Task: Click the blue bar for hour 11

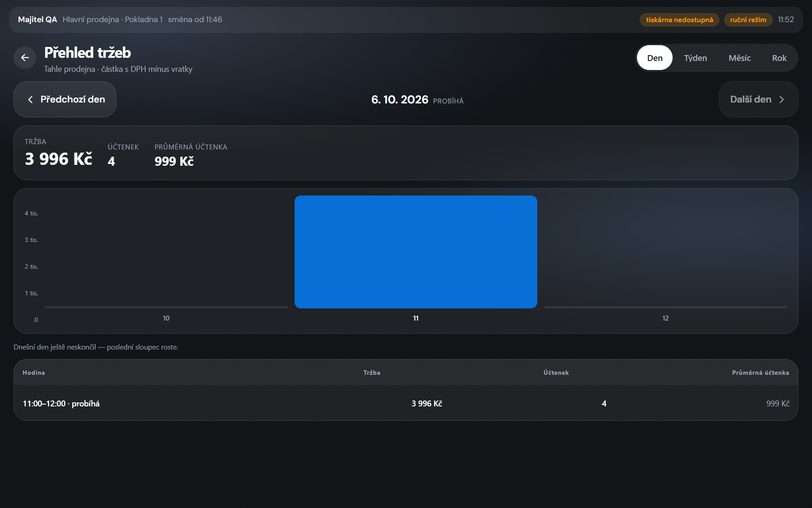Action: pos(416,252)
